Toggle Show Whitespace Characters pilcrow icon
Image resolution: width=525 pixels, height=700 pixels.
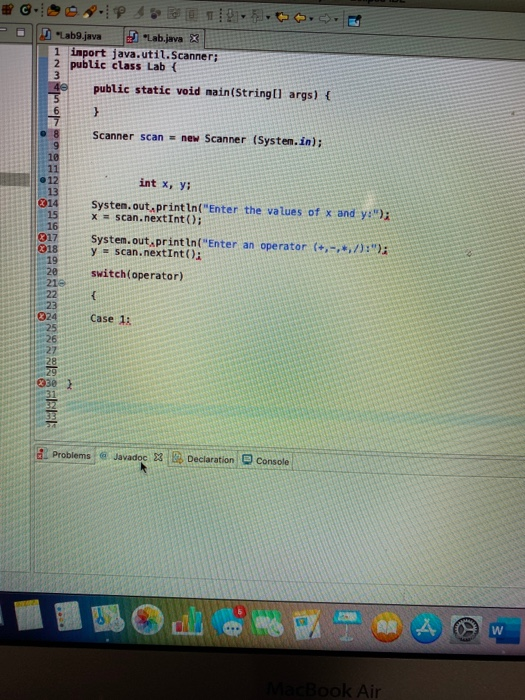click(x=209, y=15)
